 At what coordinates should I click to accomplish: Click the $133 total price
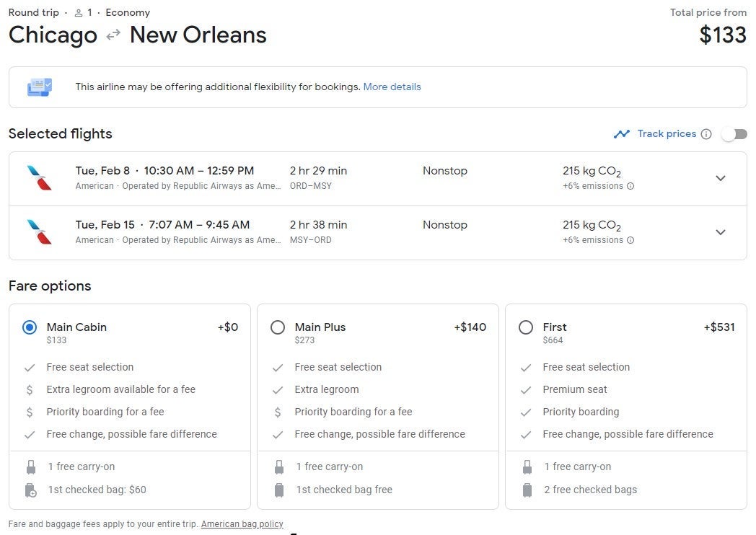coord(723,35)
